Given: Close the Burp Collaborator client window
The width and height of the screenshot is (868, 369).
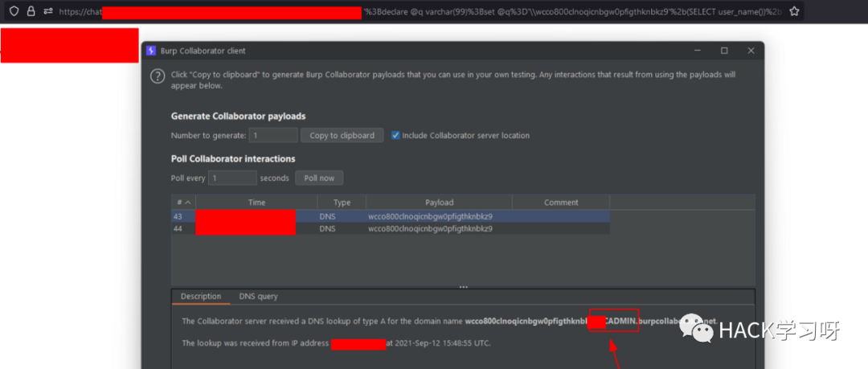Looking at the screenshot, I should [x=751, y=51].
